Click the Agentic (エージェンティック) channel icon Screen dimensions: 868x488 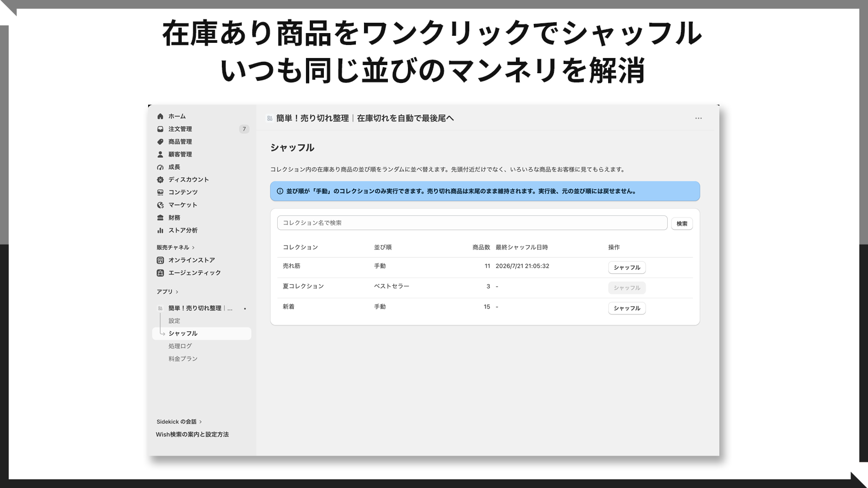coord(160,273)
